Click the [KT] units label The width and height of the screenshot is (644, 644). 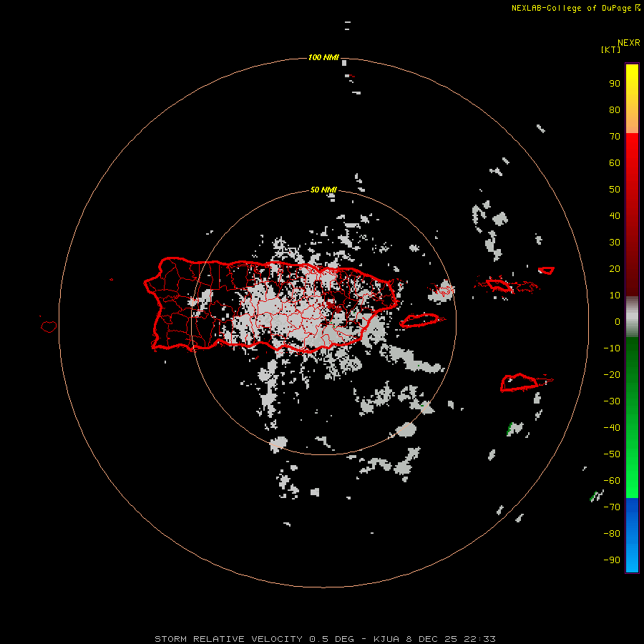coord(610,49)
